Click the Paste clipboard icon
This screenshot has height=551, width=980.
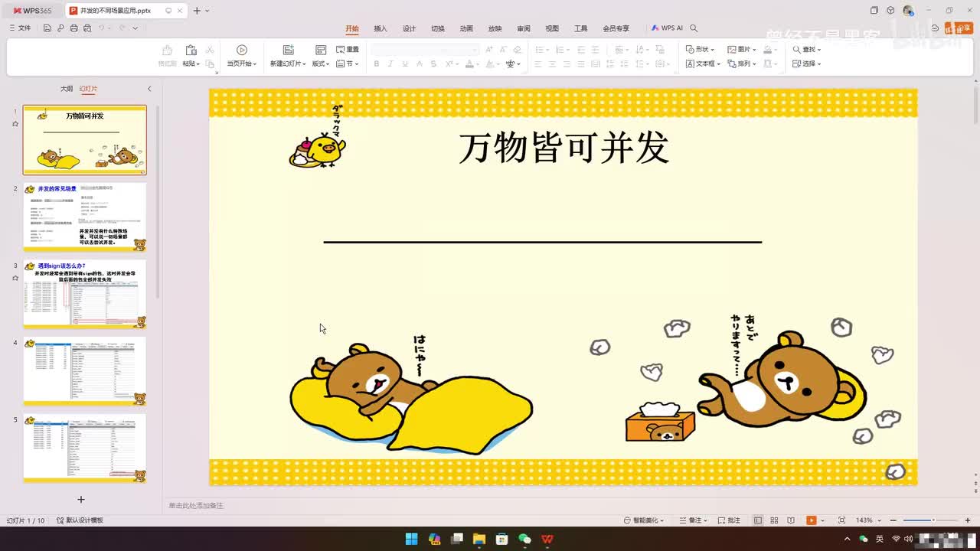191,51
